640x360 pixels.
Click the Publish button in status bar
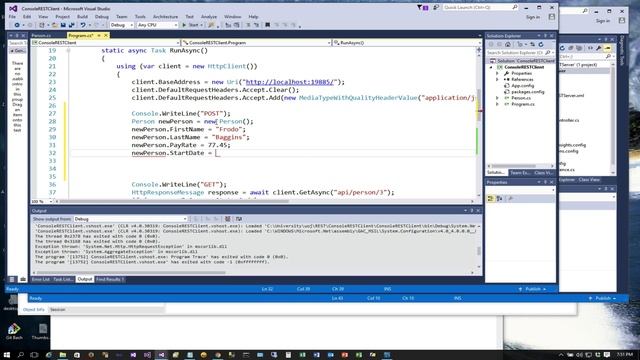(533, 289)
